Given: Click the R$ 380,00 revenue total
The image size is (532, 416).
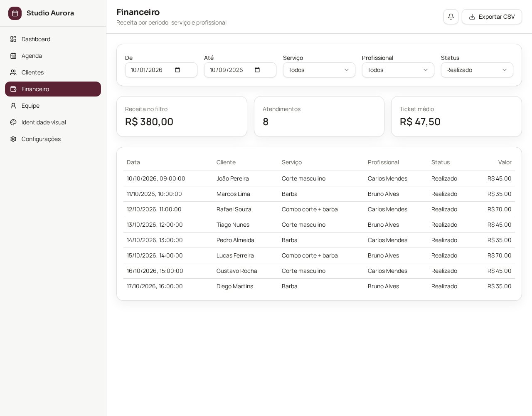Looking at the screenshot, I should pyautogui.click(x=149, y=121).
